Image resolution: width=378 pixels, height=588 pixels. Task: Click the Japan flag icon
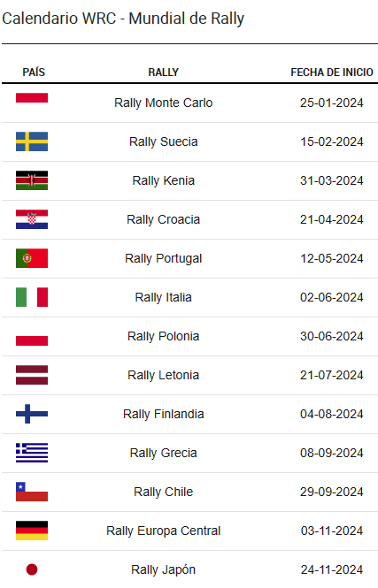32,569
